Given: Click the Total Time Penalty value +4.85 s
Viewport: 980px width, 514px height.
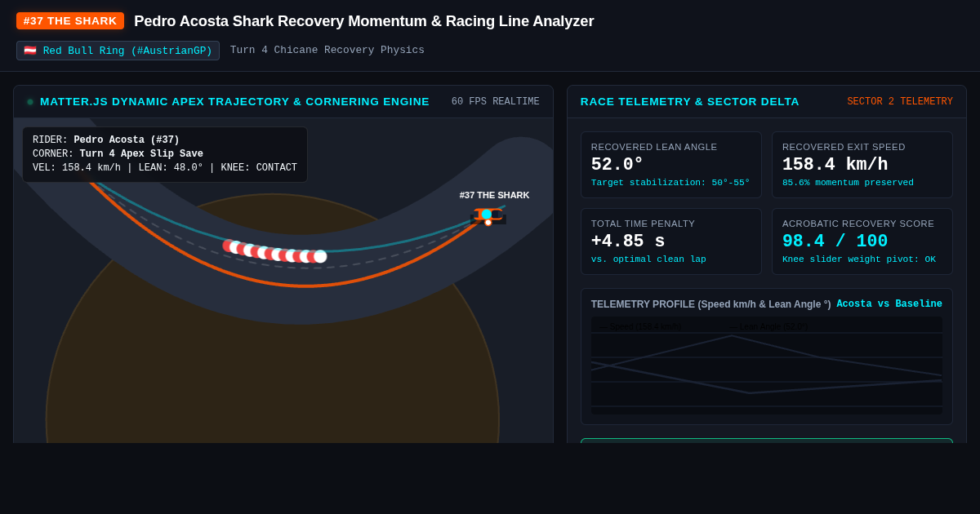Looking at the screenshot, I should tap(628, 241).
